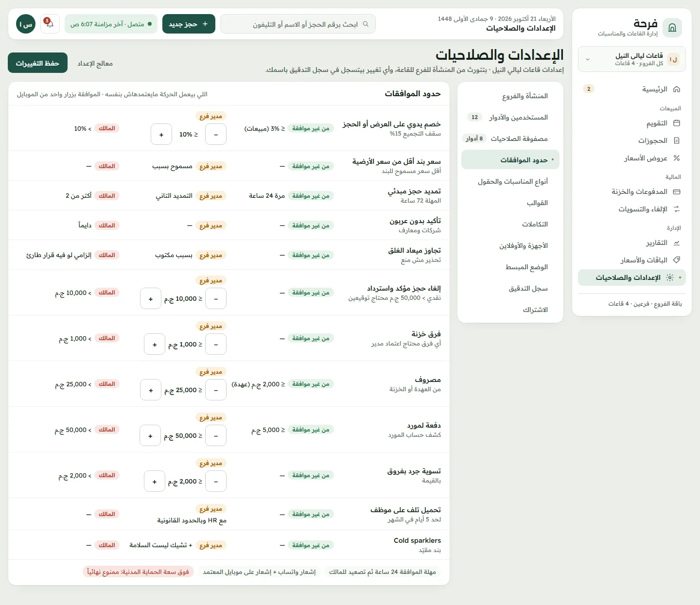Decrease the مصروف 25,000 limit

[x=216, y=390]
